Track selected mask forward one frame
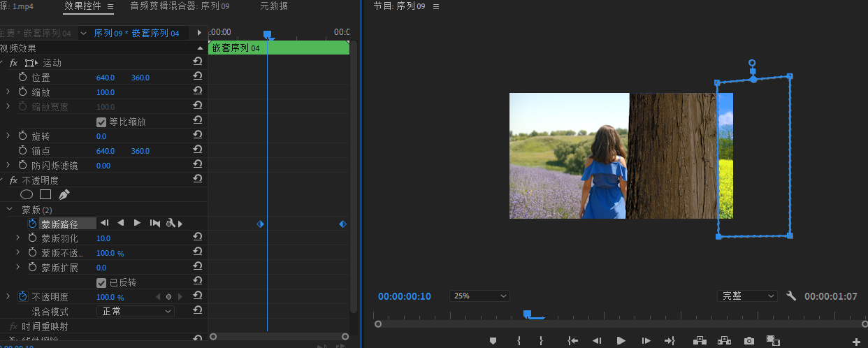The height and width of the screenshot is (348, 868). click(155, 224)
